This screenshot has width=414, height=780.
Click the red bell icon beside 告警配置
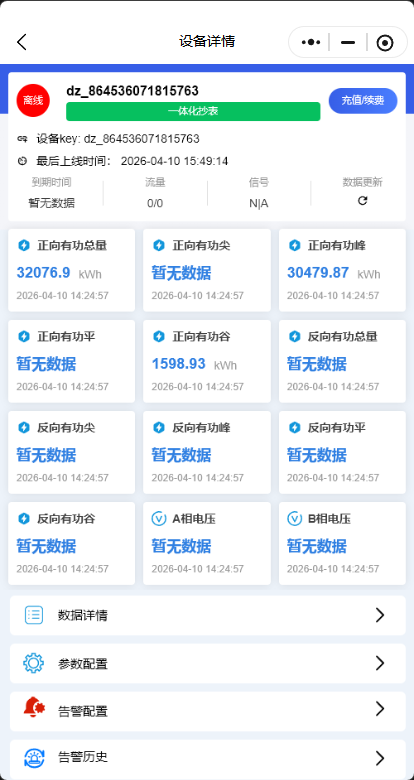[34, 707]
